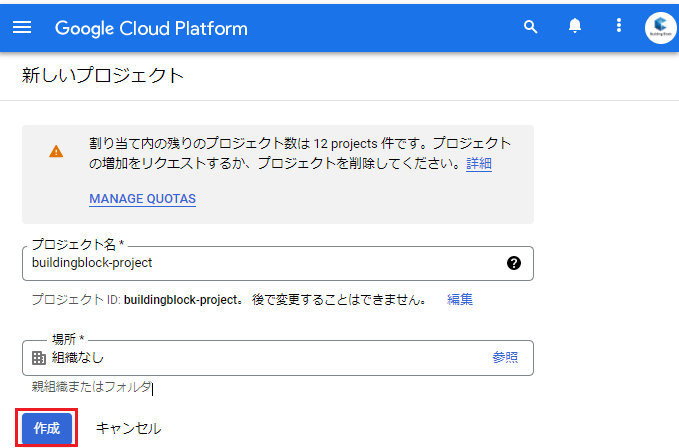Viewport: 679px width, 448px height.
Task: Click the Google Cloud Platform title
Action: pos(151,29)
